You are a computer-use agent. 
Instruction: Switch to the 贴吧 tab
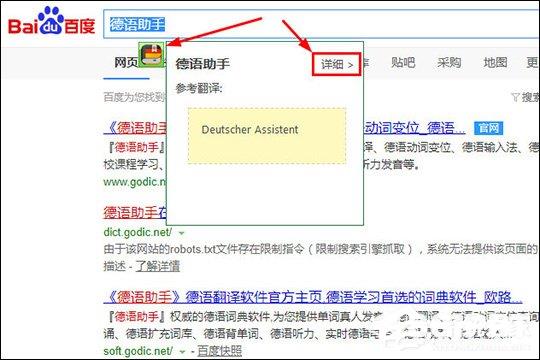(x=403, y=63)
